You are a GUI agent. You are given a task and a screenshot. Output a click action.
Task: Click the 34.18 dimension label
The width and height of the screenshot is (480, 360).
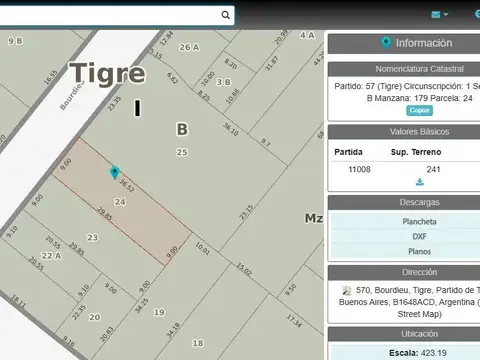173,330
